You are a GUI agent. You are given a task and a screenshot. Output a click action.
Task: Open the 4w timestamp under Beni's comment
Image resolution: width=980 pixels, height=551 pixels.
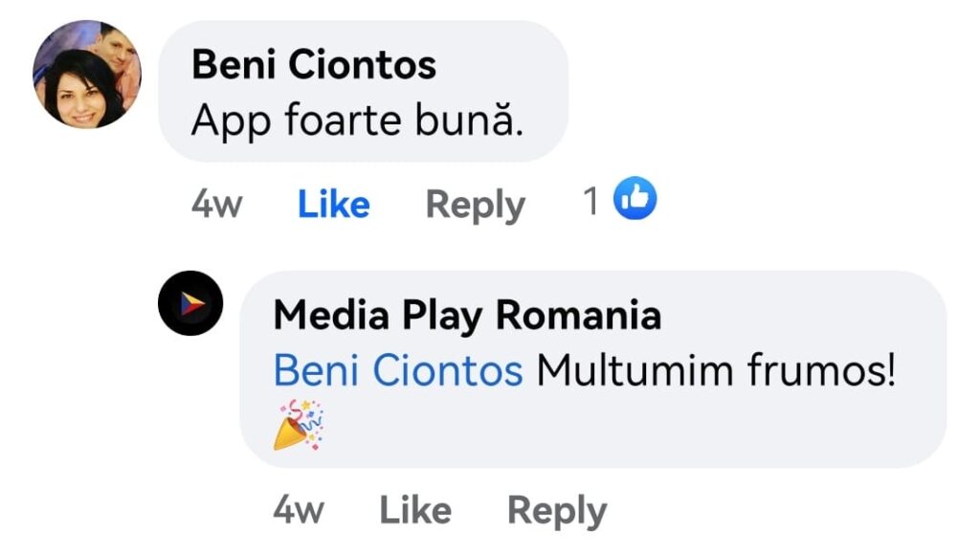point(215,205)
